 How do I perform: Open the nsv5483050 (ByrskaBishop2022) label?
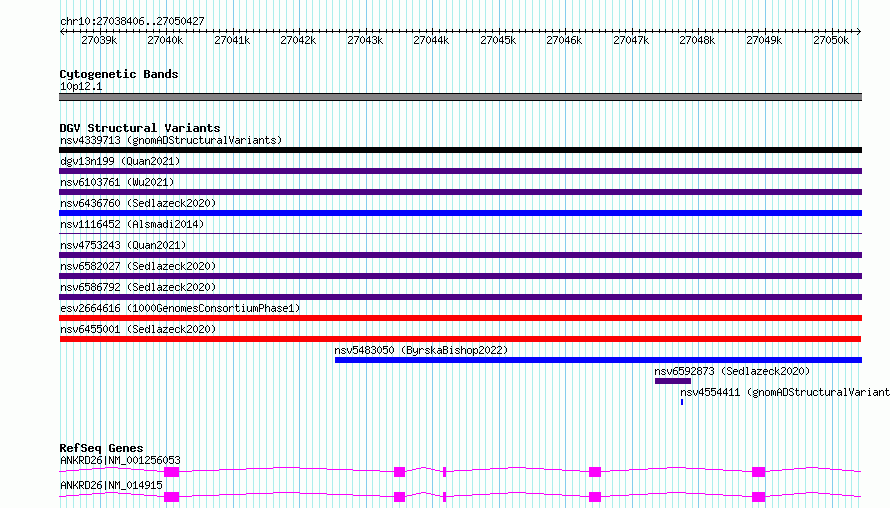(421, 350)
